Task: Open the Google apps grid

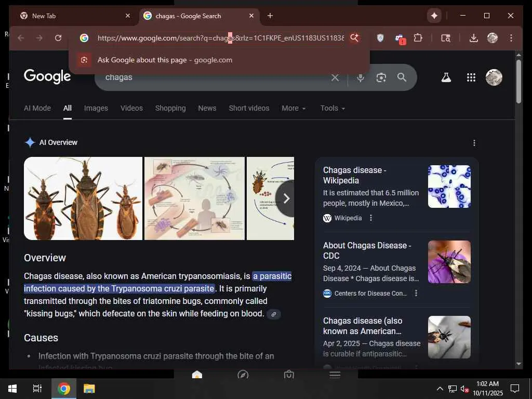Action: click(471, 78)
